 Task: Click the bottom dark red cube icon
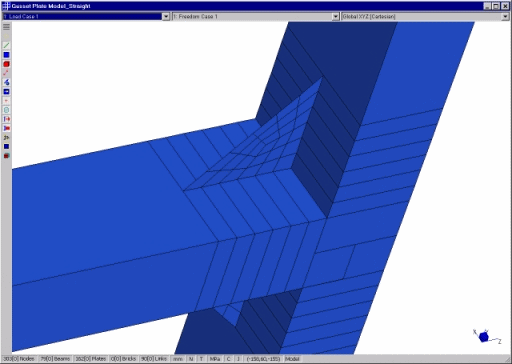coord(6,156)
